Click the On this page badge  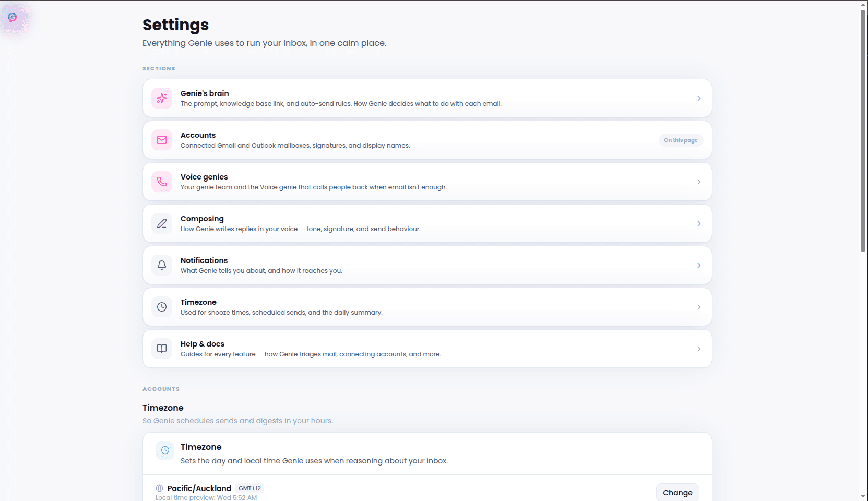(681, 140)
